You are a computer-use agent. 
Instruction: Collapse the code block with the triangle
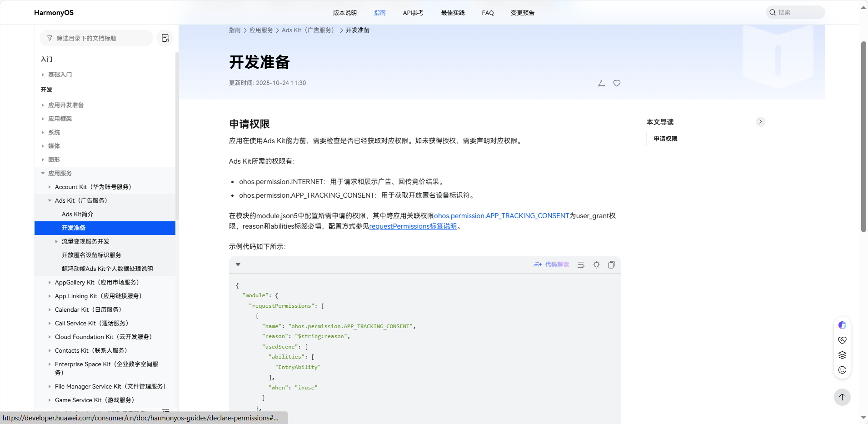click(238, 264)
